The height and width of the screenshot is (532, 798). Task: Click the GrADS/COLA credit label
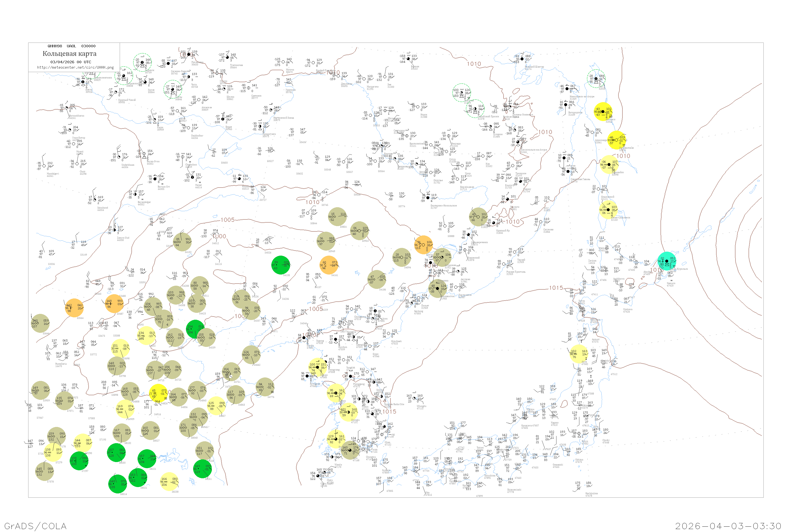[35, 526]
